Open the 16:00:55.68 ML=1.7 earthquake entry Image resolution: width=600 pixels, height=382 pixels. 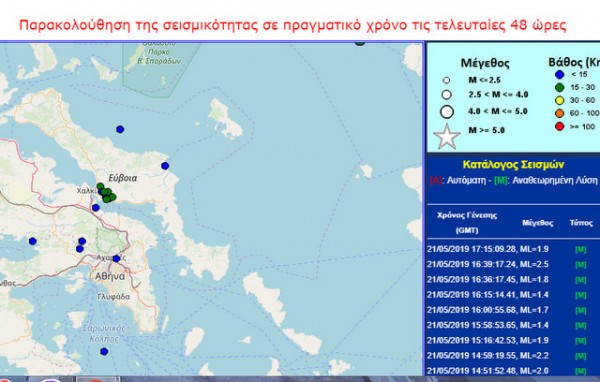coord(488,310)
